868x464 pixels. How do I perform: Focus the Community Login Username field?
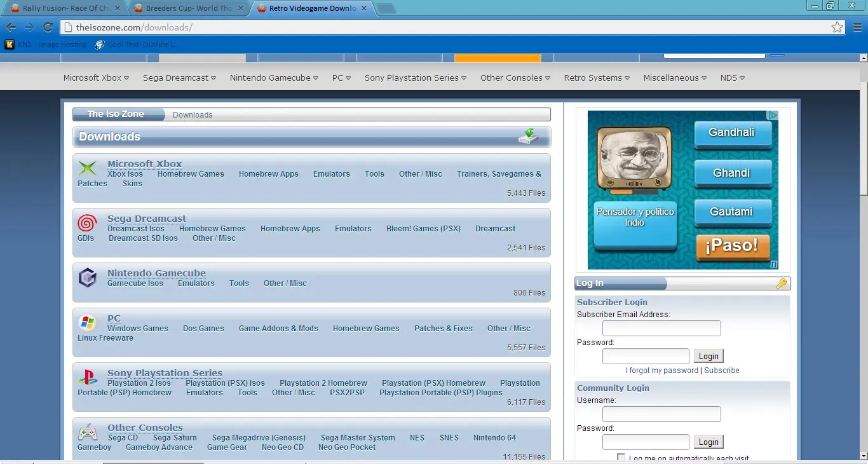661,414
